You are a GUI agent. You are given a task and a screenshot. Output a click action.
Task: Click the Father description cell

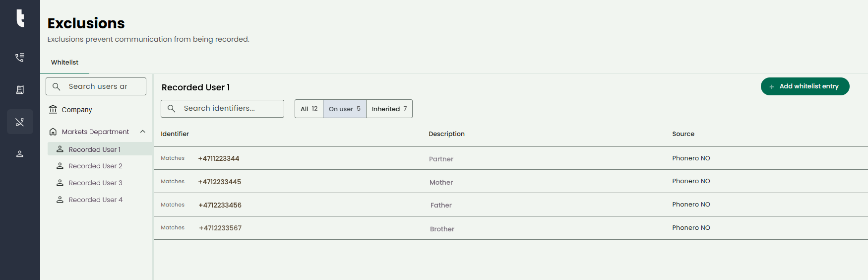tap(441, 205)
